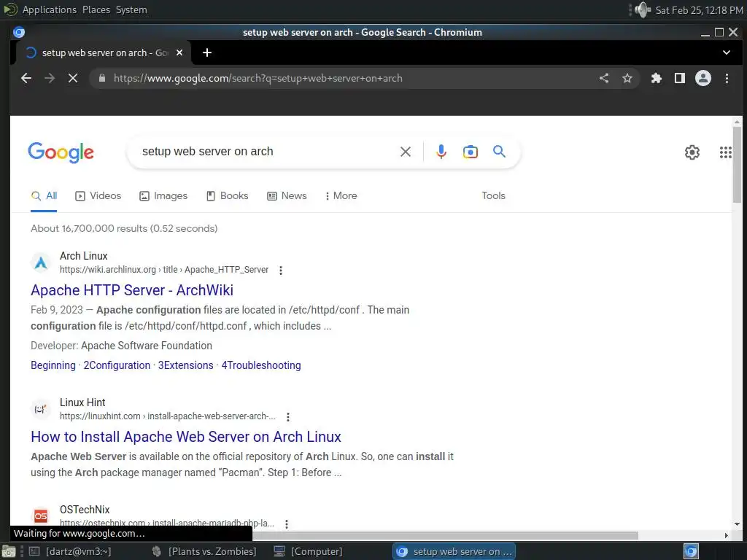Open Google apps grid
The width and height of the screenshot is (747, 560).
[x=726, y=152]
